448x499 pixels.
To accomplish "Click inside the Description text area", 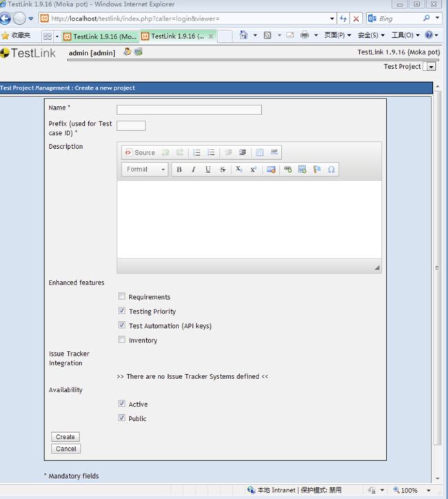I will [x=249, y=219].
